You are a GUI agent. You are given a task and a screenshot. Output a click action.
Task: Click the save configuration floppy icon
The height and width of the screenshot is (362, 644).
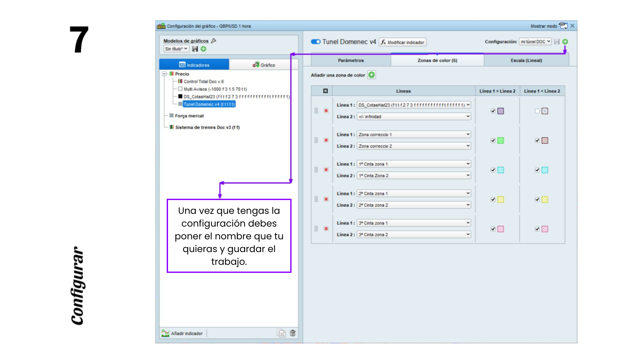tap(557, 42)
